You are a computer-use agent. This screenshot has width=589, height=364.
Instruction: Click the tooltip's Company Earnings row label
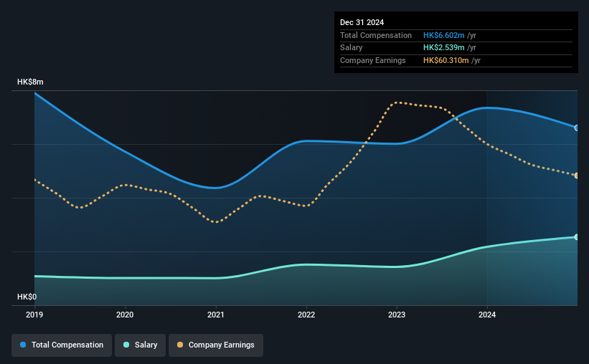pyautogui.click(x=372, y=60)
